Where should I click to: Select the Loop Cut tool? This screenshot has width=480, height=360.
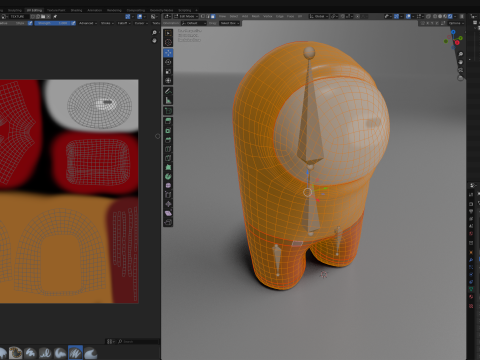click(x=168, y=149)
